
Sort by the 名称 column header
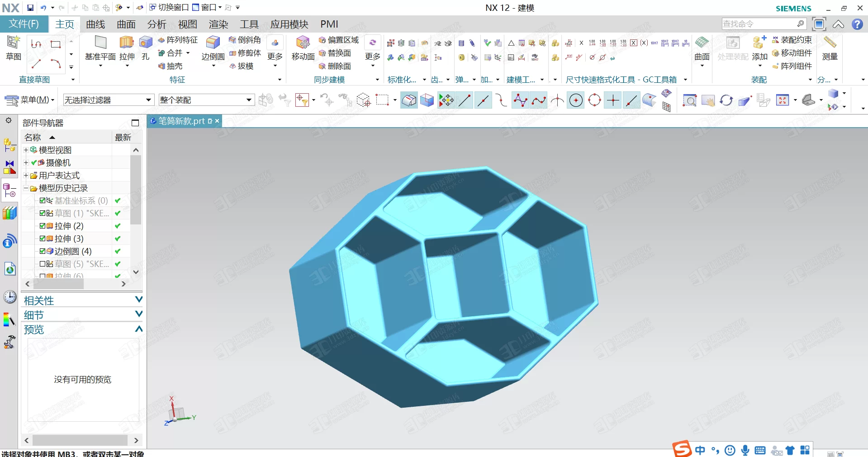click(x=66, y=137)
